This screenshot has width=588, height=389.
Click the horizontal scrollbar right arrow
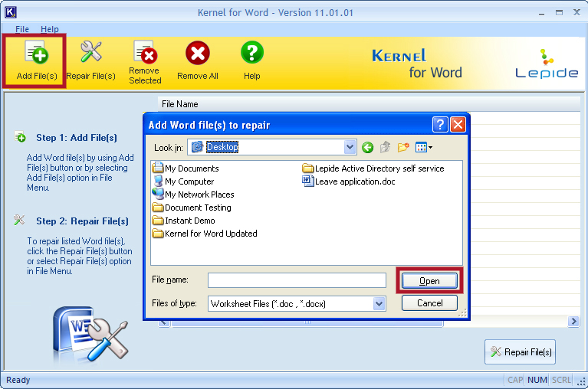pyautogui.click(x=573, y=322)
